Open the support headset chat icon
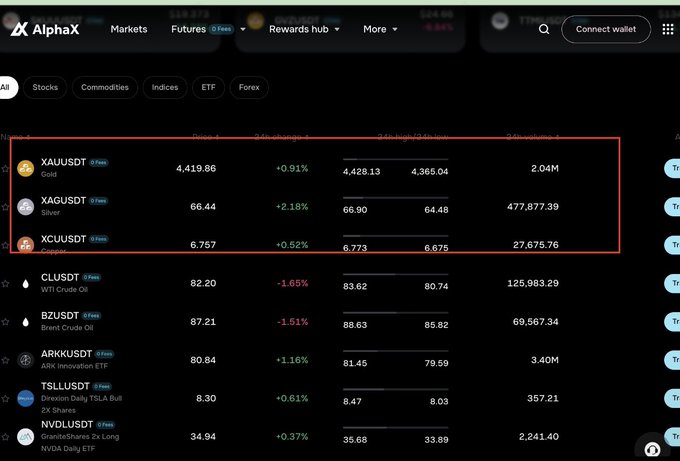This screenshot has height=461, width=680. [x=652, y=449]
